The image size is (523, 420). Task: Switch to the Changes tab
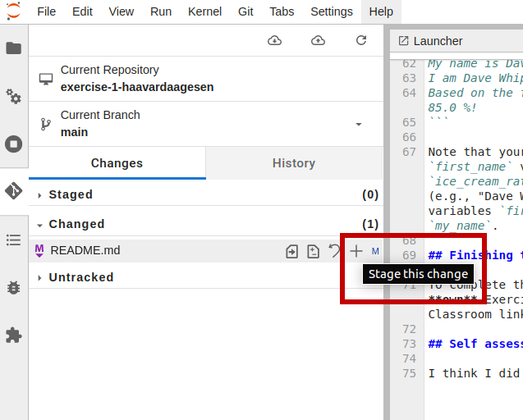pos(117,163)
